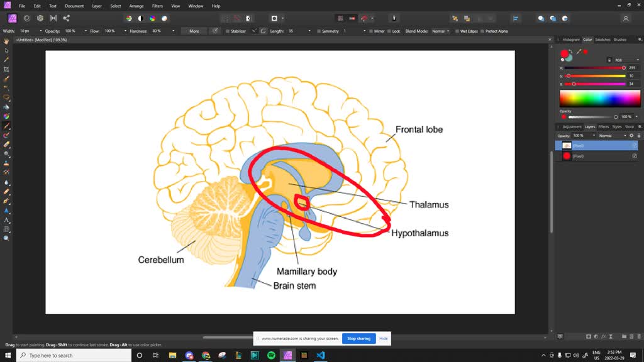Click the More brush settings button
This screenshot has width=644, height=362.
193,31
